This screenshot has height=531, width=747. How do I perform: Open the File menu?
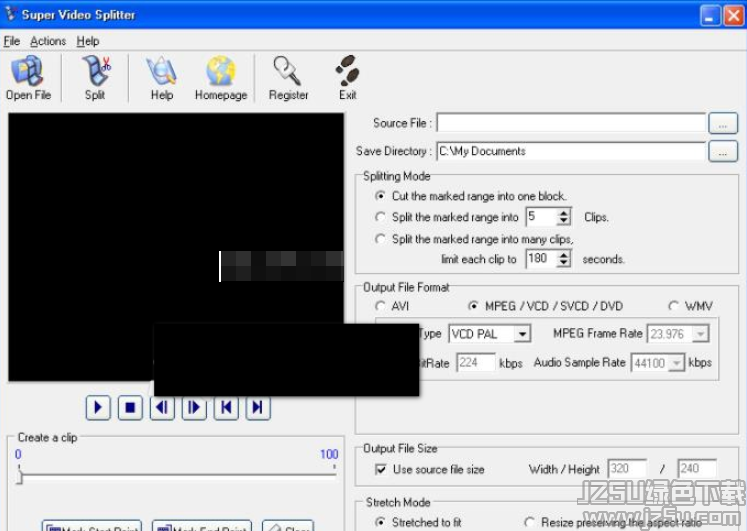(x=11, y=41)
